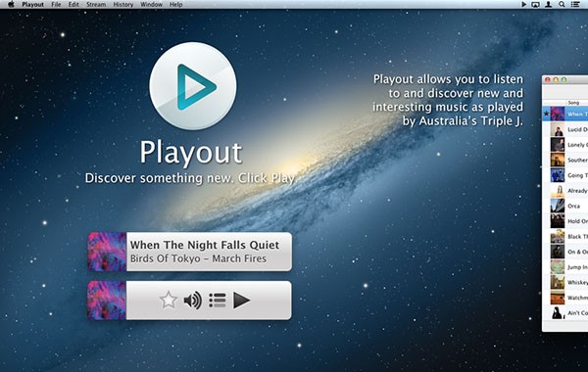Select the highlighted When T… row in history window
588x372 pixels.
(x=565, y=114)
